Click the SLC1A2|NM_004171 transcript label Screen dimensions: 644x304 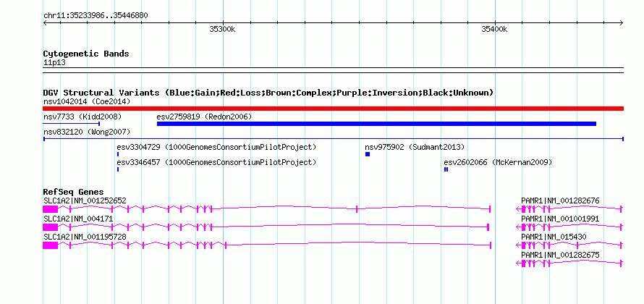[x=78, y=219]
